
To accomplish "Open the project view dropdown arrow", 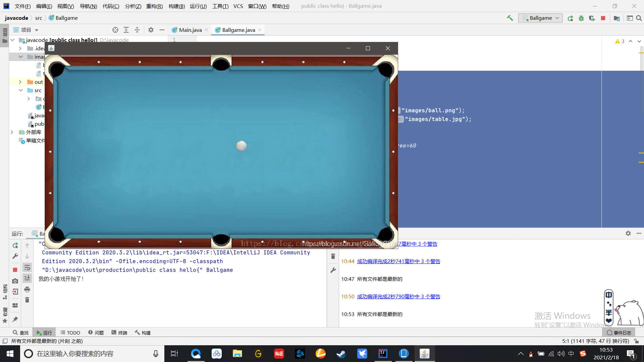I will [37, 30].
